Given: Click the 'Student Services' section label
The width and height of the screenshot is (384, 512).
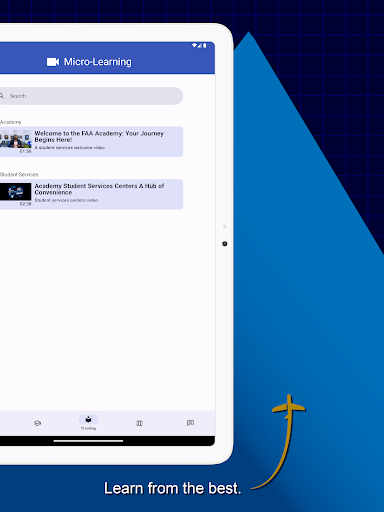Looking at the screenshot, I should [19, 175].
